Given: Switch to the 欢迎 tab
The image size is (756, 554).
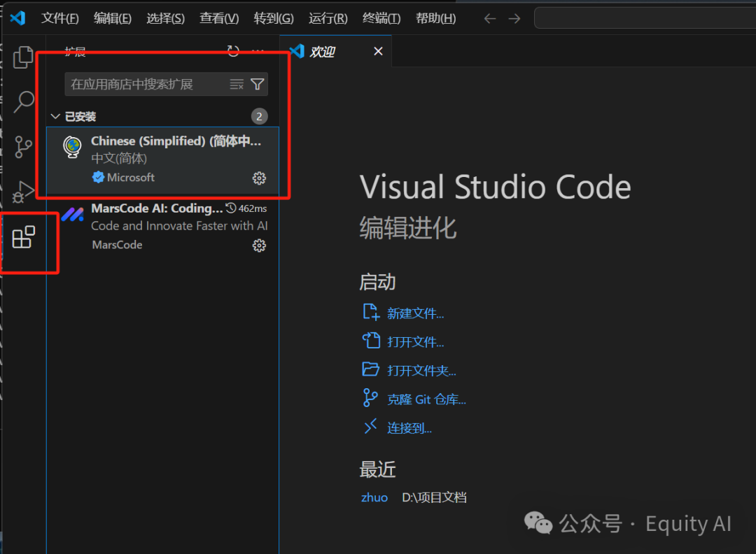Looking at the screenshot, I should coord(323,52).
